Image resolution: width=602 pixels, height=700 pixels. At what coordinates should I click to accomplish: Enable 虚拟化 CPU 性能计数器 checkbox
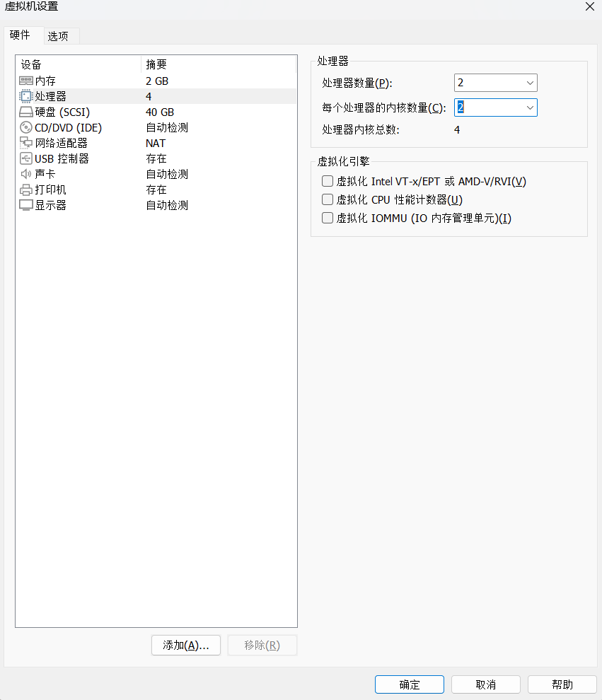click(x=328, y=199)
